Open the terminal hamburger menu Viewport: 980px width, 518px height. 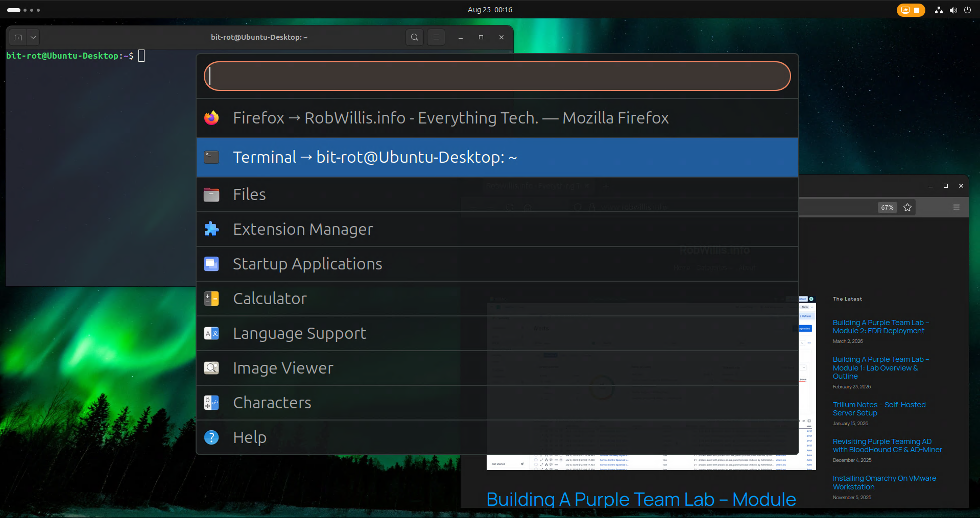tap(436, 37)
